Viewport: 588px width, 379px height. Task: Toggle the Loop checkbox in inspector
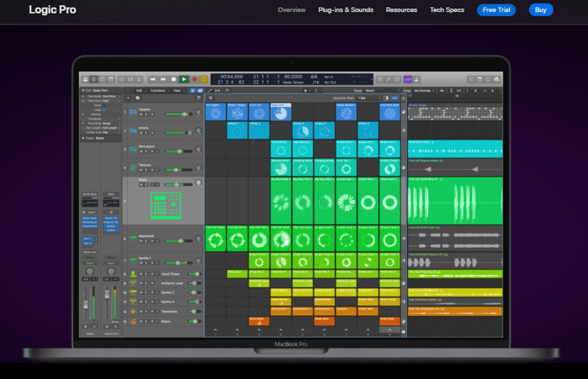105,110
